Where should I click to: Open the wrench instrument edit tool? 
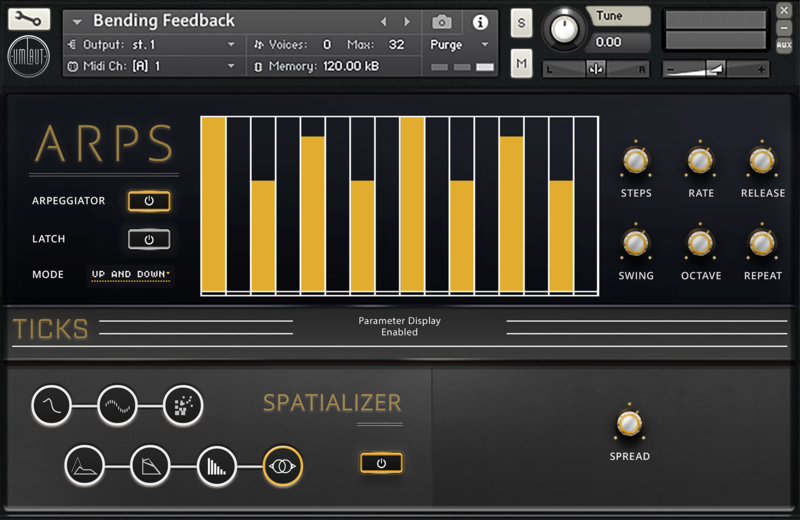point(29,19)
